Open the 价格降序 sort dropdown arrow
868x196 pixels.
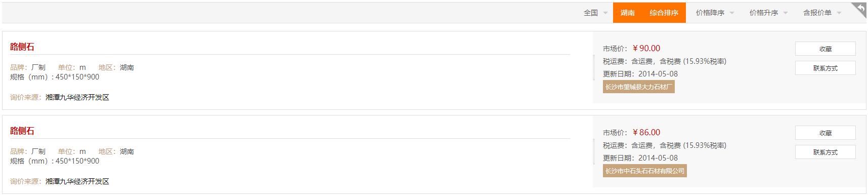pos(732,13)
